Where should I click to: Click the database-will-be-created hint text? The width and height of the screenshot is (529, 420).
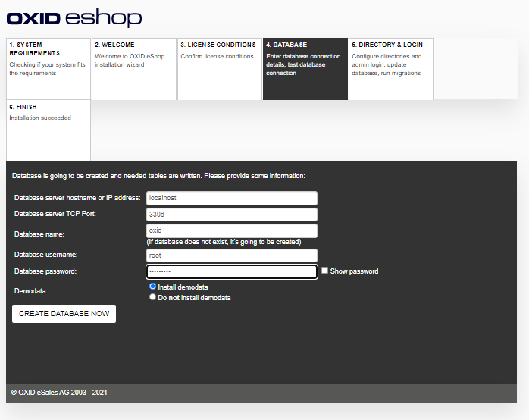click(x=224, y=242)
